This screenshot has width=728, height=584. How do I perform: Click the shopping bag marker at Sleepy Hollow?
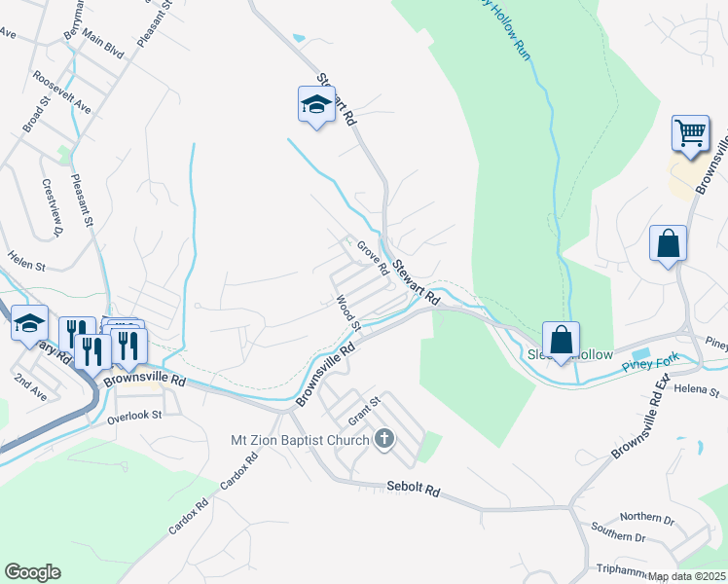click(561, 341)
